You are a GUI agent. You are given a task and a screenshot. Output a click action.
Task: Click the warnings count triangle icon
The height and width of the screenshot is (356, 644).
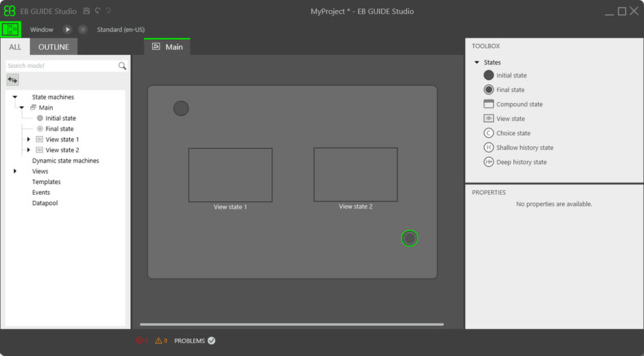pyautogui.click(x=158, y=340)
